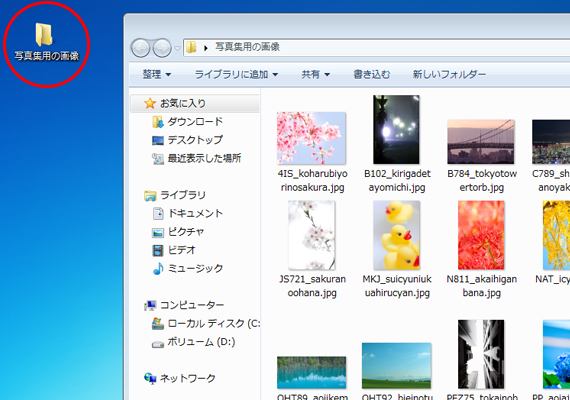Click the 写真集用の画像 label under desktop folder
The image size is (570, 400).
[47, 56]
